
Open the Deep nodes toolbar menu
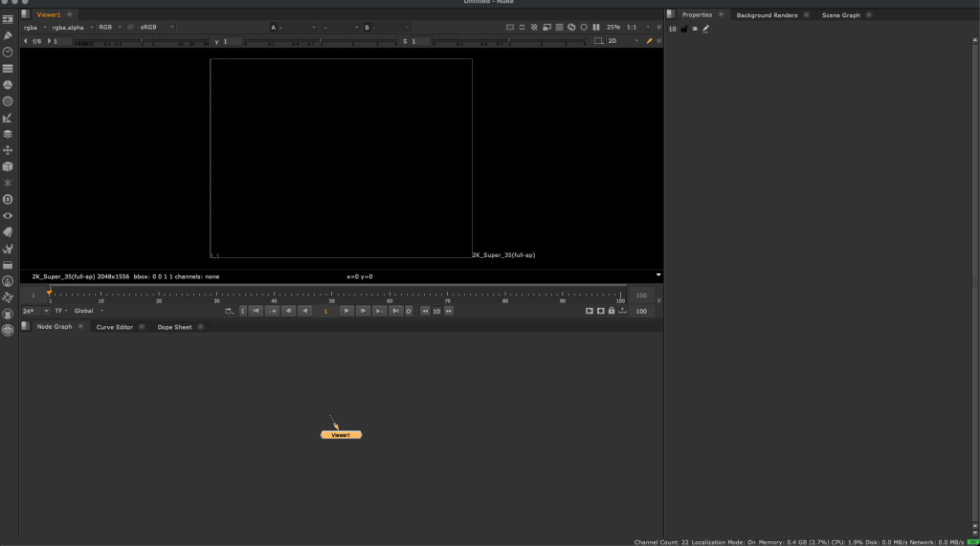(x=8, y=199)
